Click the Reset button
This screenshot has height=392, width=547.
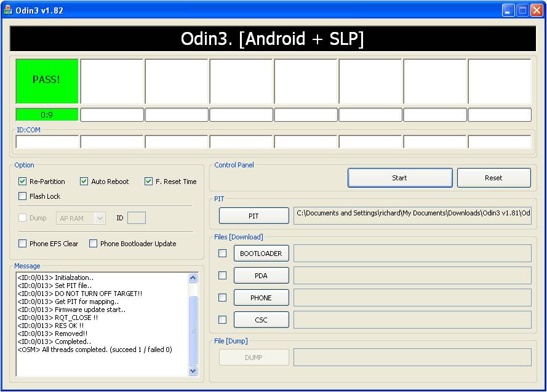(493, 178)
